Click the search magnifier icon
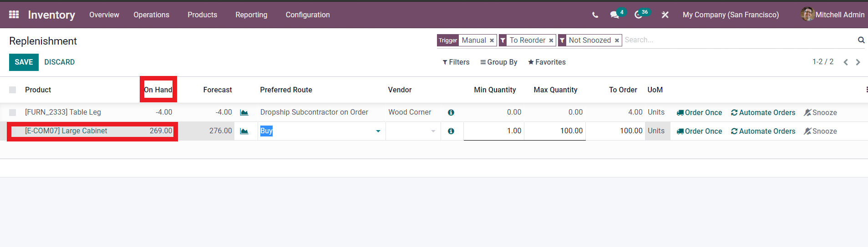This screenshot has width=868, height=247. (x=861, y=40)
